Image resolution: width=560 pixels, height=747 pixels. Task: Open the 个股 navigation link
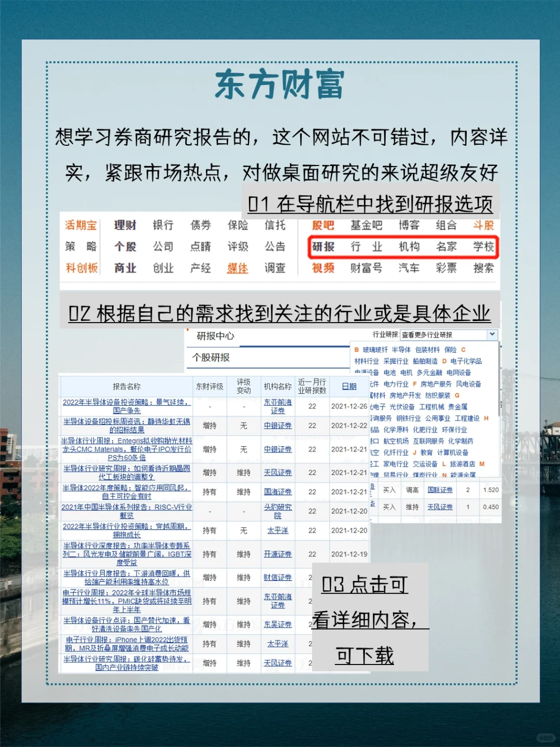pos(125,247)
